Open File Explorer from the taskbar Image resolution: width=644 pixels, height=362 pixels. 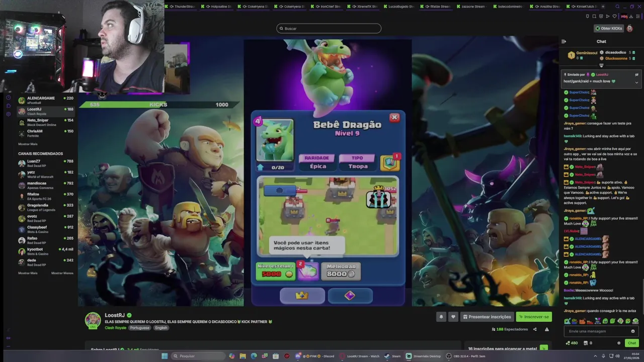coord(243,356)
